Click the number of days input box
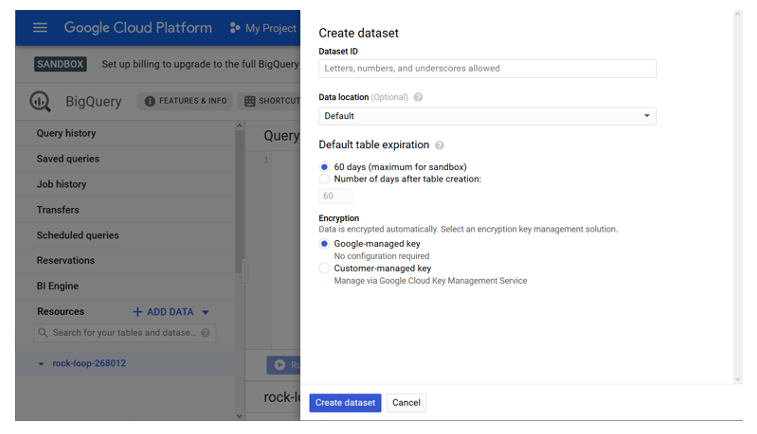Screen dimensions: 757x434 point(335,196)
